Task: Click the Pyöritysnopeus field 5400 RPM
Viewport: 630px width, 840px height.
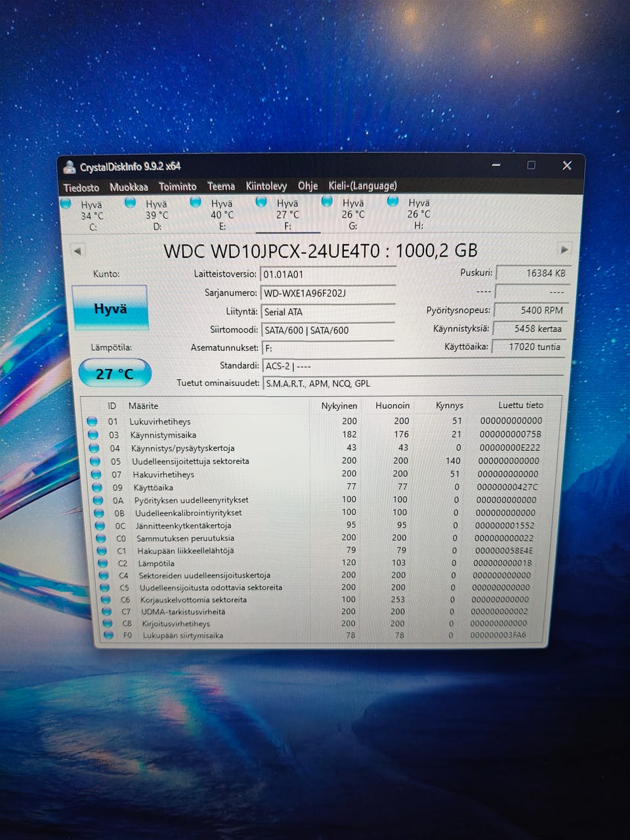Action: 530,310
